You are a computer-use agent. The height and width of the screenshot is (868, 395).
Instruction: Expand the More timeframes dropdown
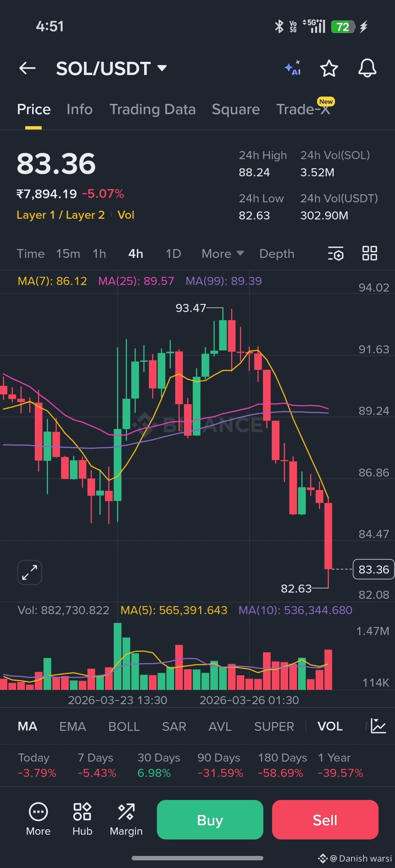[223, 253]
